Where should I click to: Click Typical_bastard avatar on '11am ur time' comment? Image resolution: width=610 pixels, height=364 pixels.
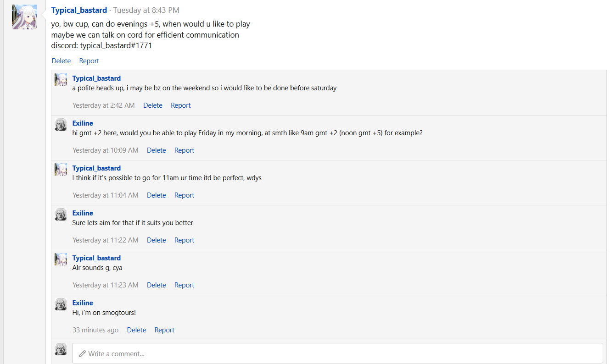pyautogui.click(x=61, y=169)
